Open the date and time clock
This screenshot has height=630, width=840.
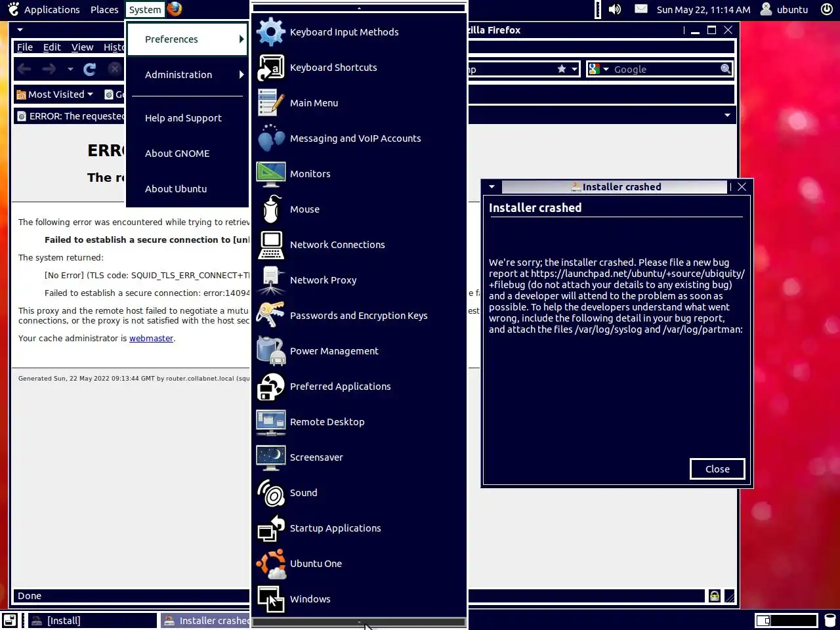point(703,9)
